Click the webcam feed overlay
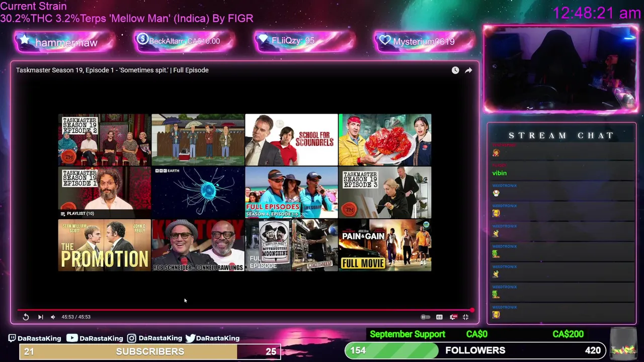The height and width of the screenshot is (362, 644). [560, 69]
